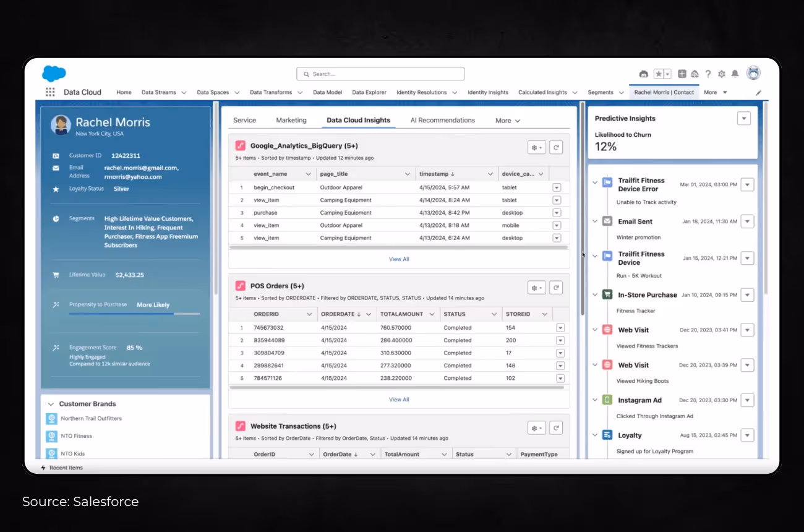Open the Identity Insights tab
The height and width of the screenshot is (532, 804).
coord(488,92)
